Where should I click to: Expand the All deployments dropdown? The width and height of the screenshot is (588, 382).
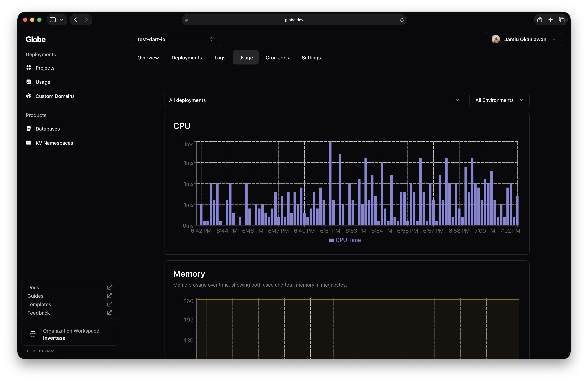314,100
